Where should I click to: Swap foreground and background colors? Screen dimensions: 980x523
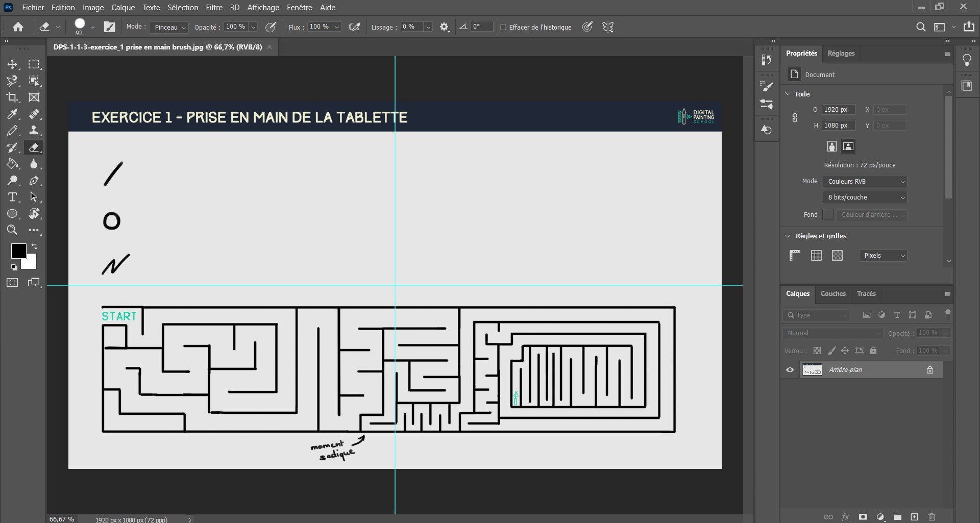coord(34,246)
